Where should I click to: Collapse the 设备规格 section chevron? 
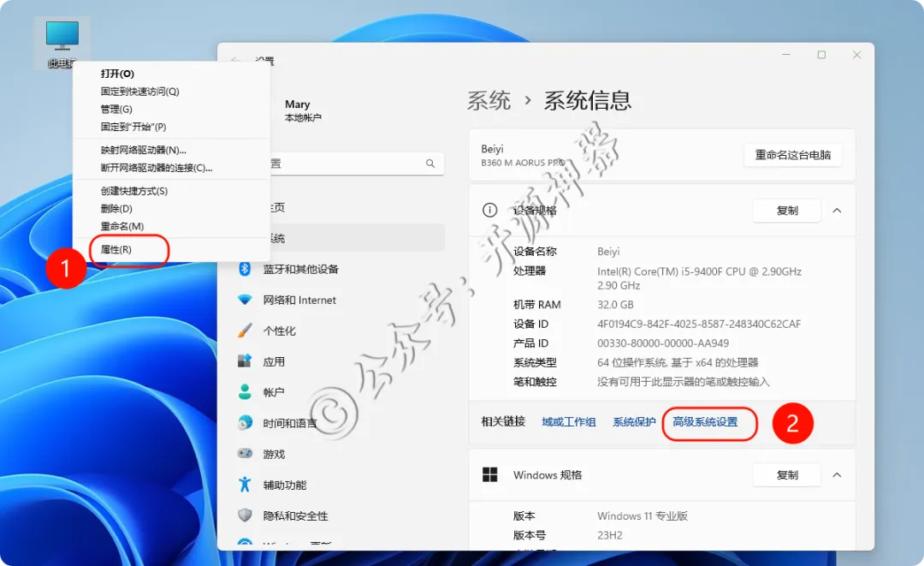click(837, 211)
